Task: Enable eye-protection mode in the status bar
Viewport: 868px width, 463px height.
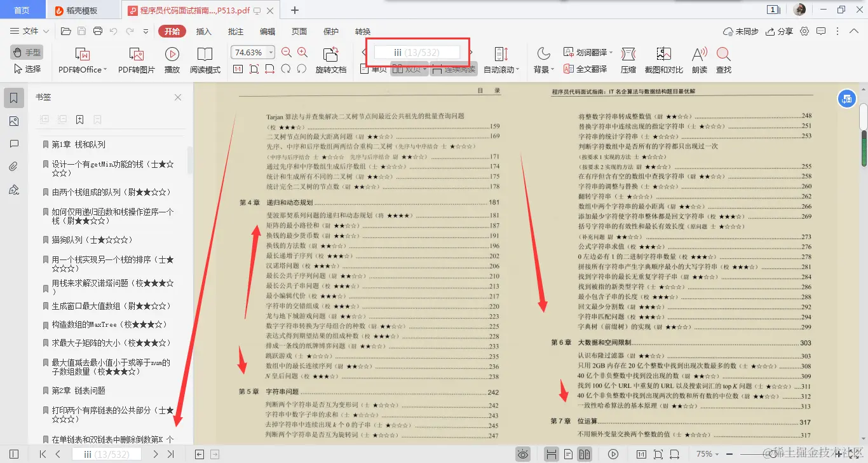Action: (523, 453)
